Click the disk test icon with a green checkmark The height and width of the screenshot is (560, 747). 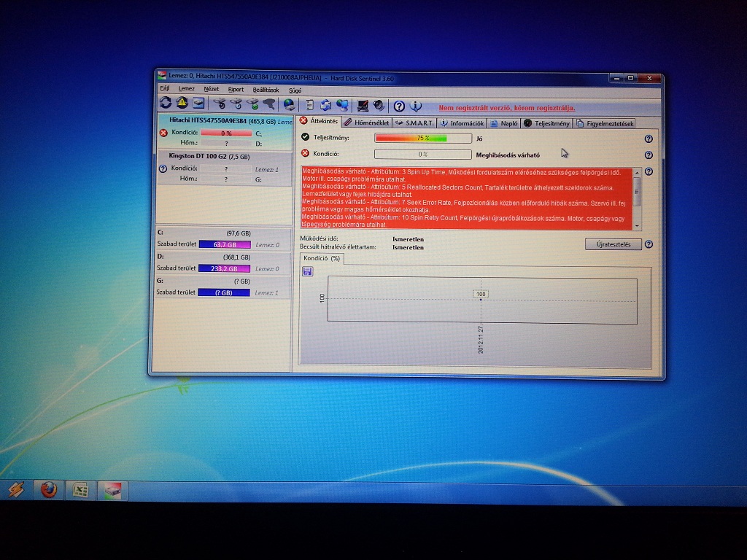pos(252,104)
